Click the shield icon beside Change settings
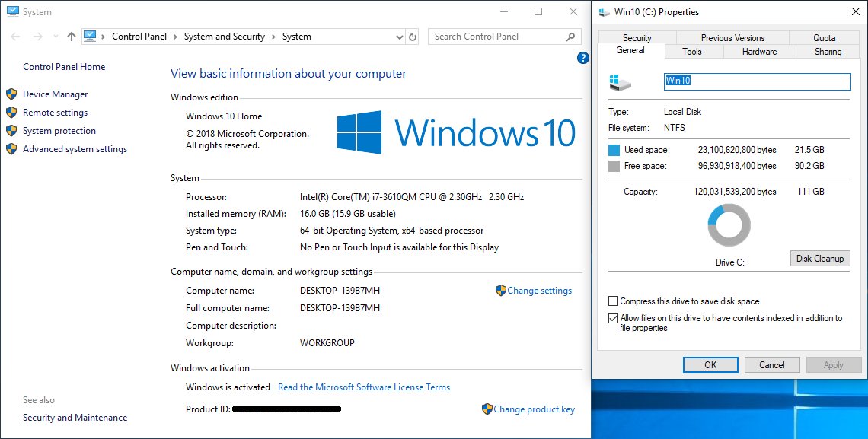This screenshot has height=439, width=868. pos(501,291)
